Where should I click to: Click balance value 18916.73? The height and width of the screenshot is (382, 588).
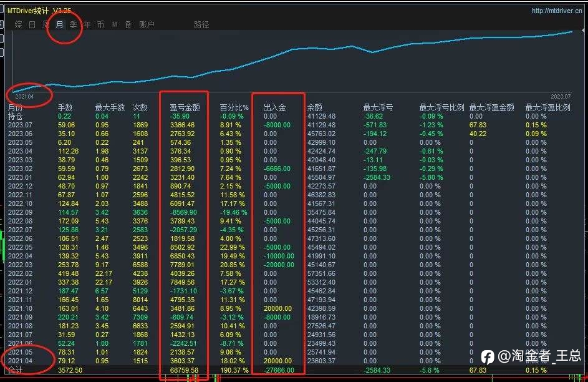coord(321,318)
